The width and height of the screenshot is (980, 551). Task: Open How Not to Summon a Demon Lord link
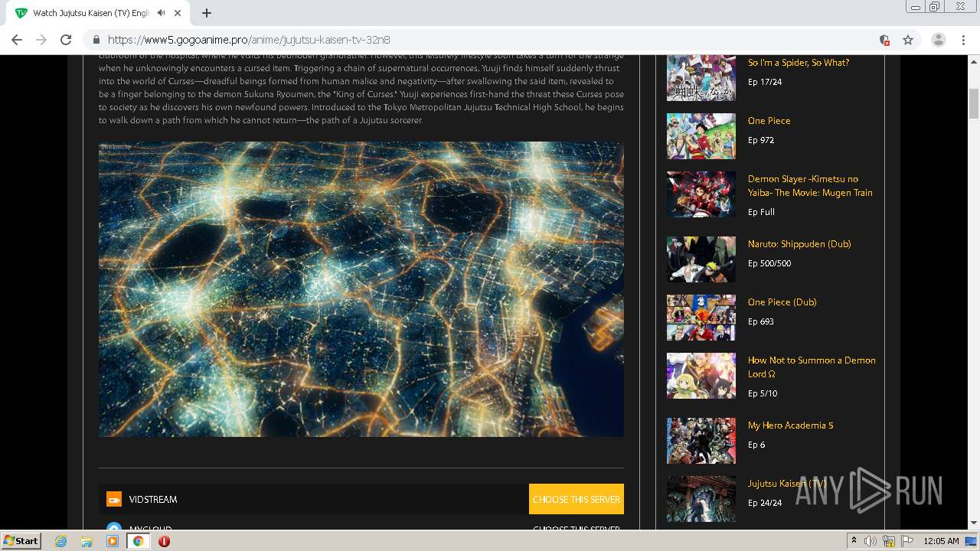click(812, 367)
